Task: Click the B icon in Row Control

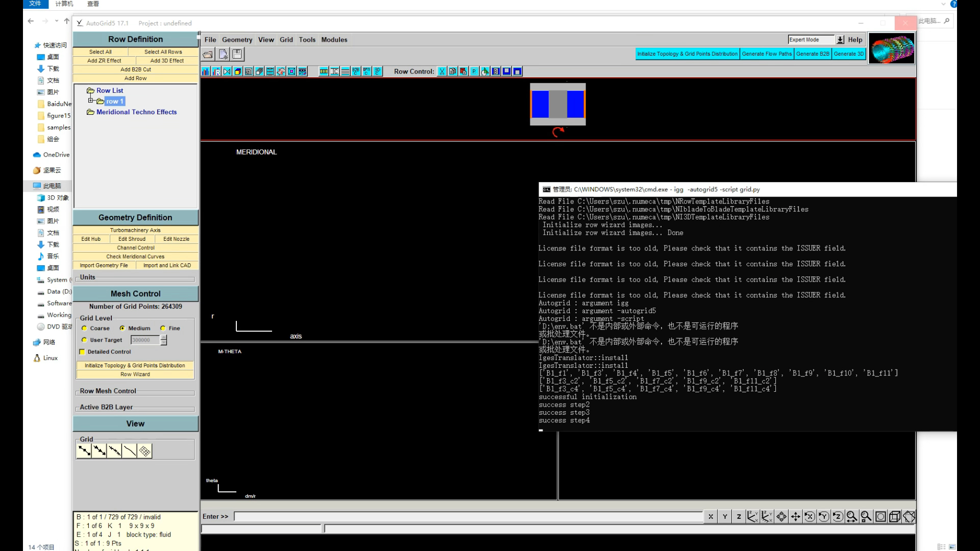Action: coord(496,71)
